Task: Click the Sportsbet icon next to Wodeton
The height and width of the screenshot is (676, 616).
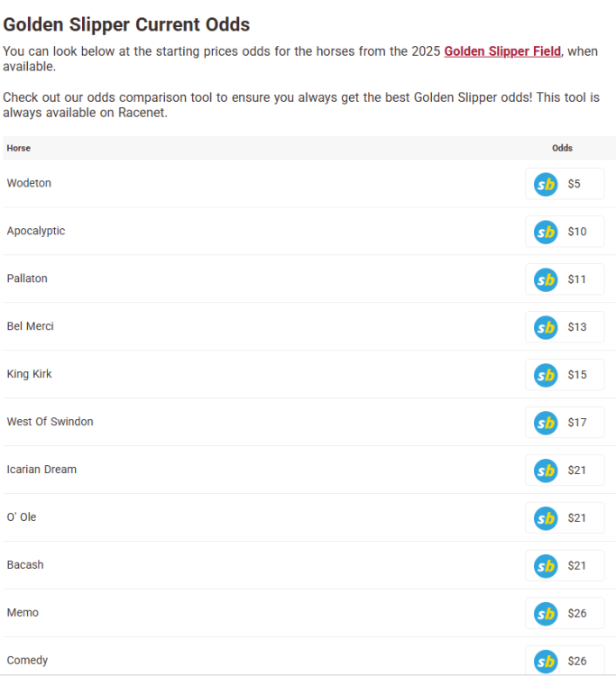Action: tap(546, 185)
